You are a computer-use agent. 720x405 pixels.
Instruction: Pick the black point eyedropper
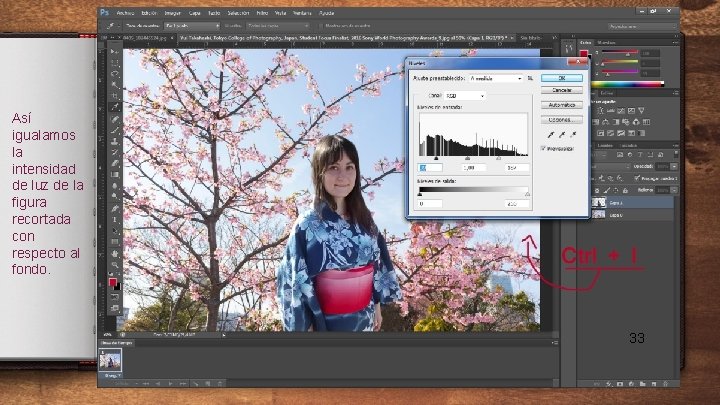coord(549,133)
